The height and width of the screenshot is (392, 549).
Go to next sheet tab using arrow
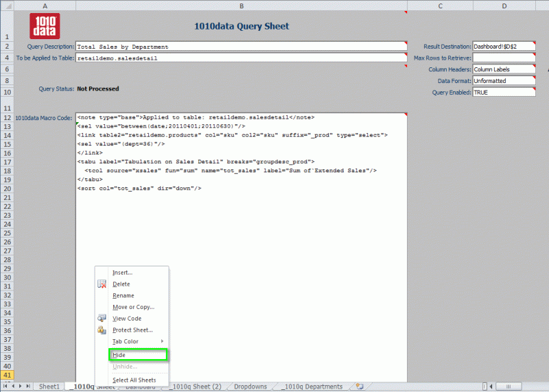click(21, 386)
